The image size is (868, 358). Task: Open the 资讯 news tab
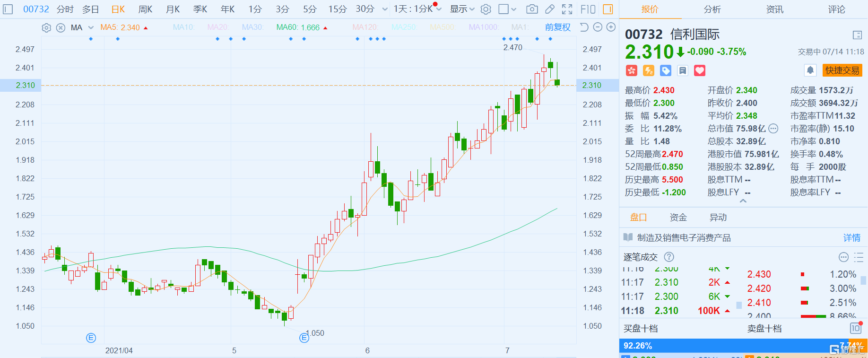pos(774,9)
